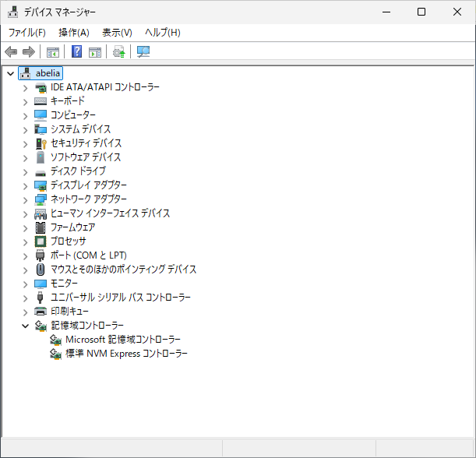Select Microsoft 記憶域コントローラー device
This screenshot has width=476, height=458.
123,340
